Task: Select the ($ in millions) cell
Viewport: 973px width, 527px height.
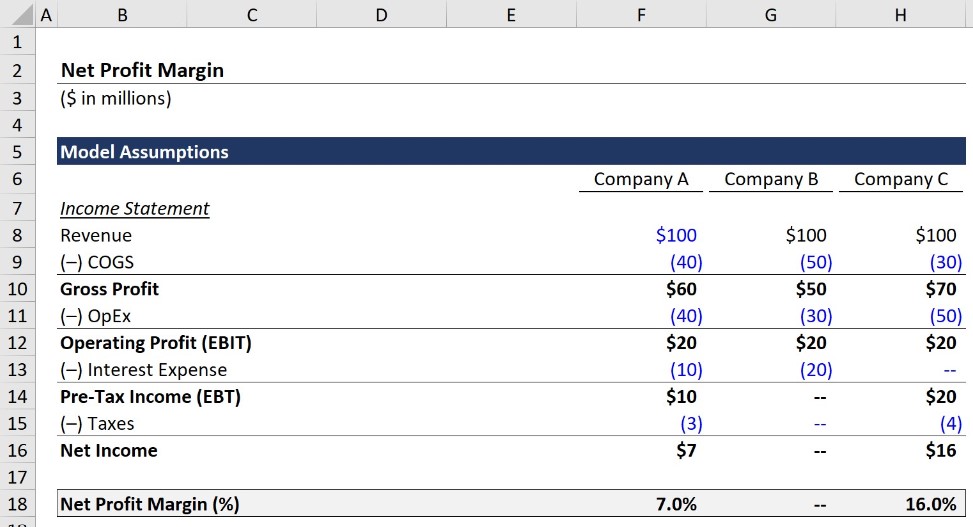Action: point(116,98)
